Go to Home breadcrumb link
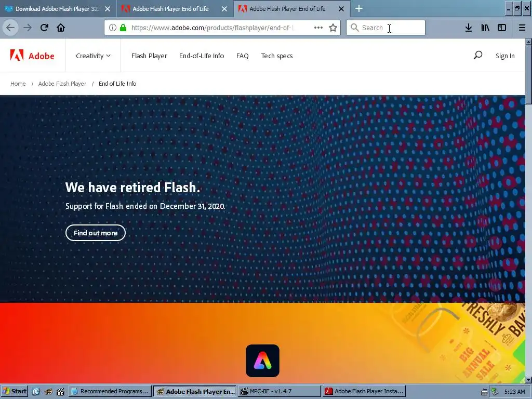The height and width of the screenshot is (399, 532). [18, 84]
